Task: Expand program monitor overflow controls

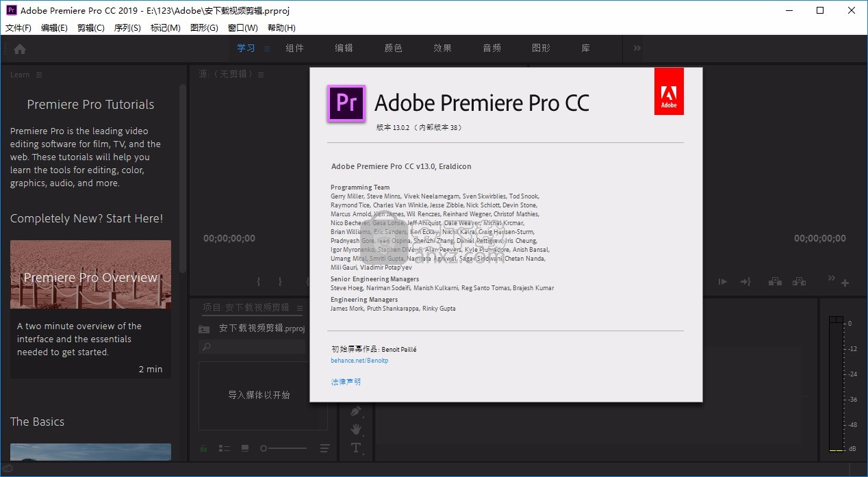Action: point(832,278)
